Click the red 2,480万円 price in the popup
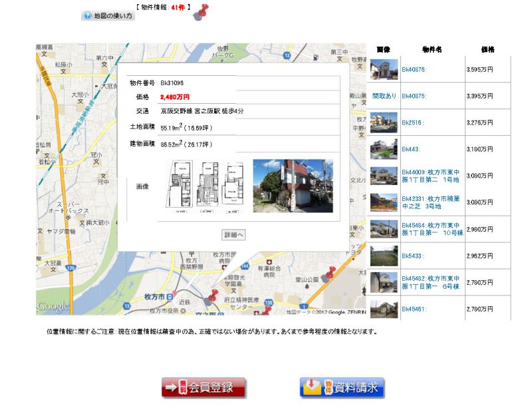532x420 pixels. [x=175, y=97]
